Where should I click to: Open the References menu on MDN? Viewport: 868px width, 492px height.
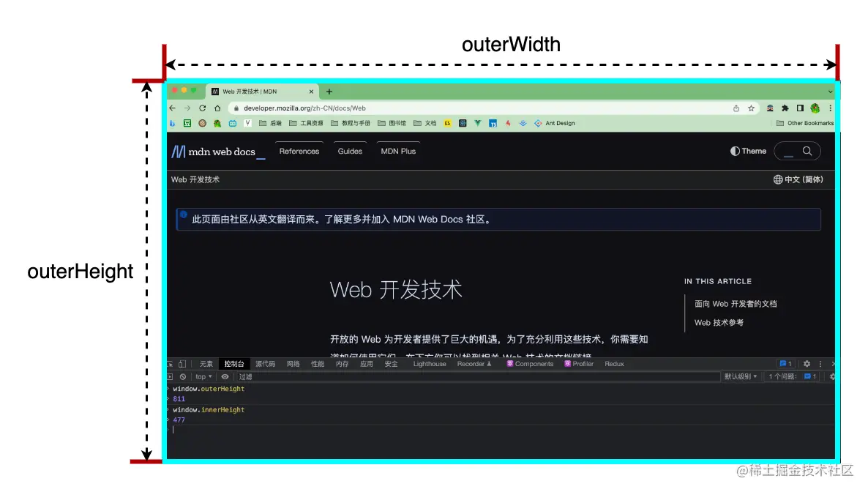point(299,152)
